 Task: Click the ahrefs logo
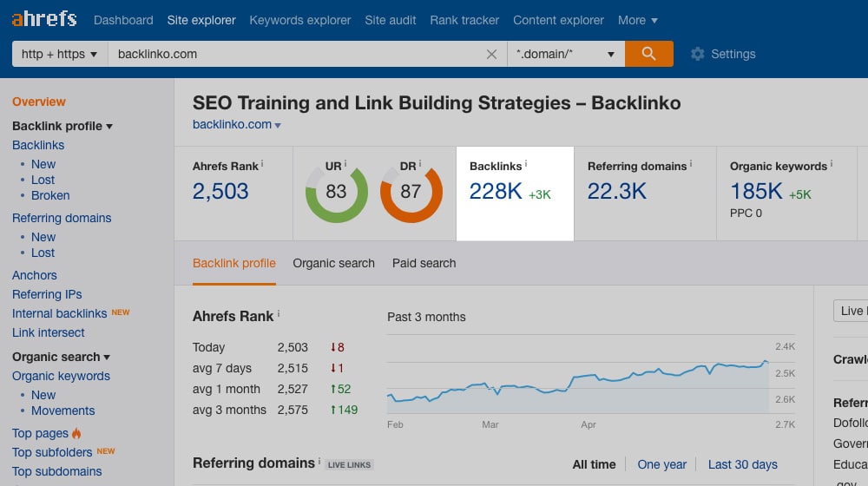tap(44, 19)
